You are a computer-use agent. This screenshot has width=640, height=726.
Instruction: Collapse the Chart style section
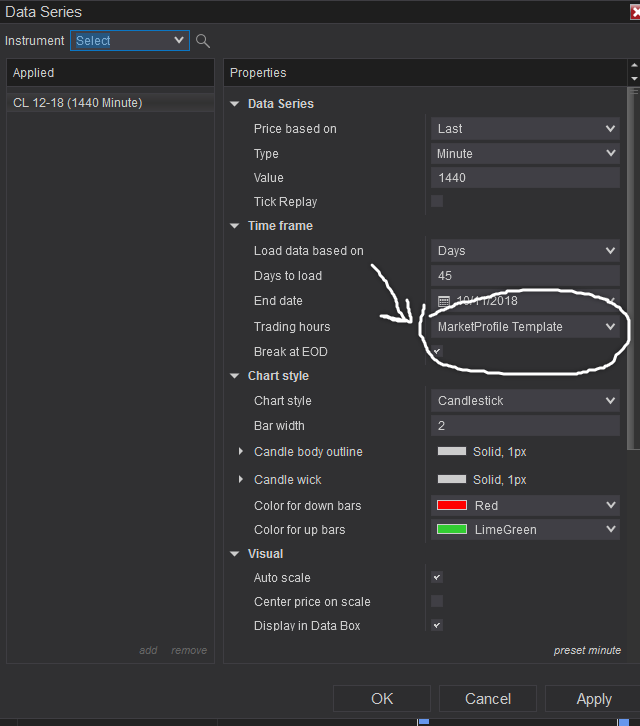[235, 376]
